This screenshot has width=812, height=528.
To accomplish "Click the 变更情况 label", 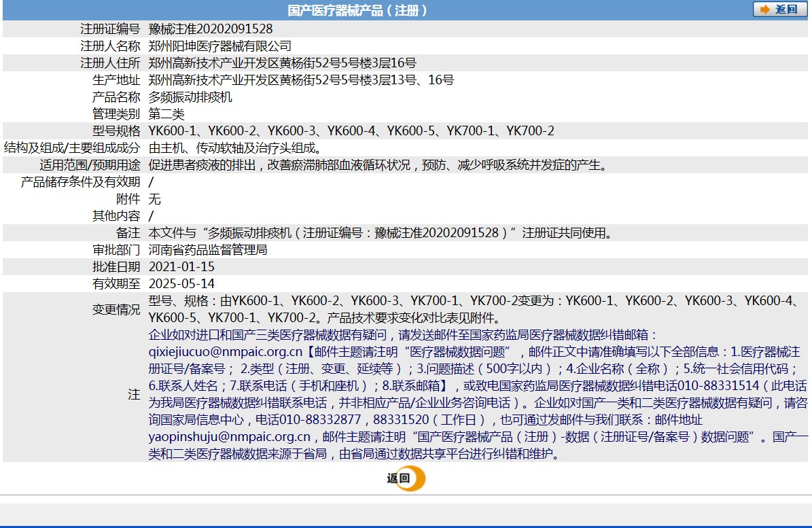I will 116,310.
